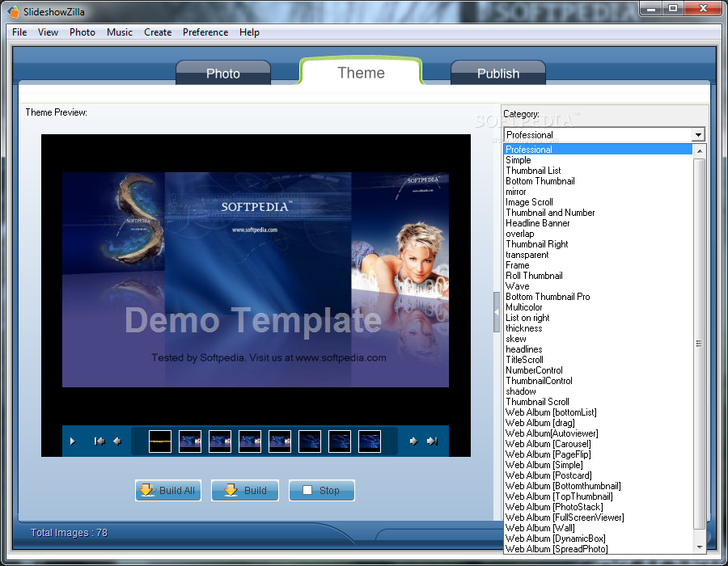Jump to last slide with skip-forward icon
The height and width of the screenshot is (566, 728).
[432, 441]
